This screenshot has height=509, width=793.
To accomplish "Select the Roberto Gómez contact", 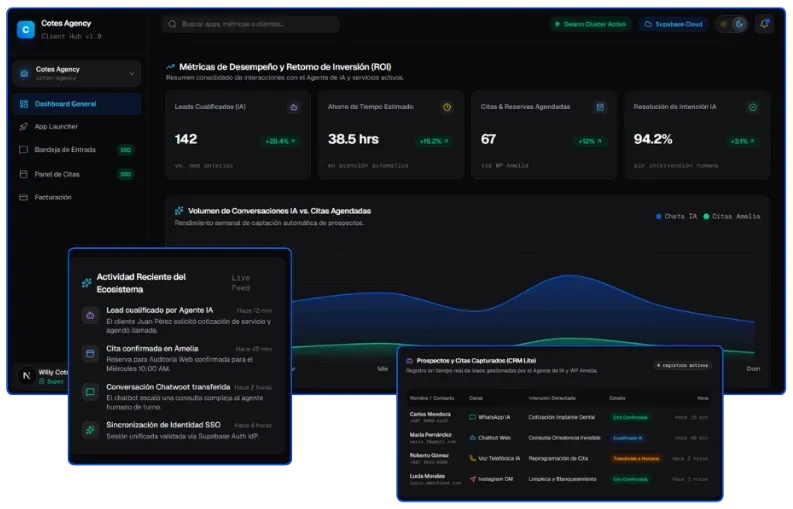I will click(x=429, y=455).
